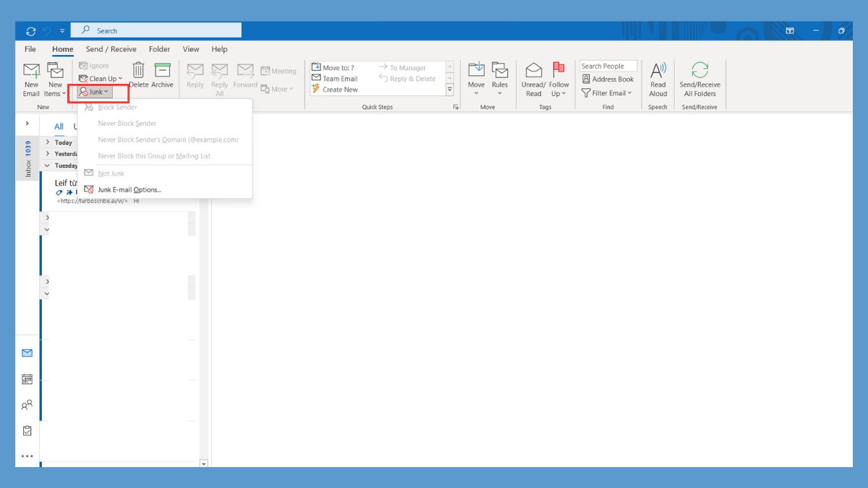Screen dimensions: 868x488
Task: Open the Calendar from the sidebar
Action: pos(27,378)
